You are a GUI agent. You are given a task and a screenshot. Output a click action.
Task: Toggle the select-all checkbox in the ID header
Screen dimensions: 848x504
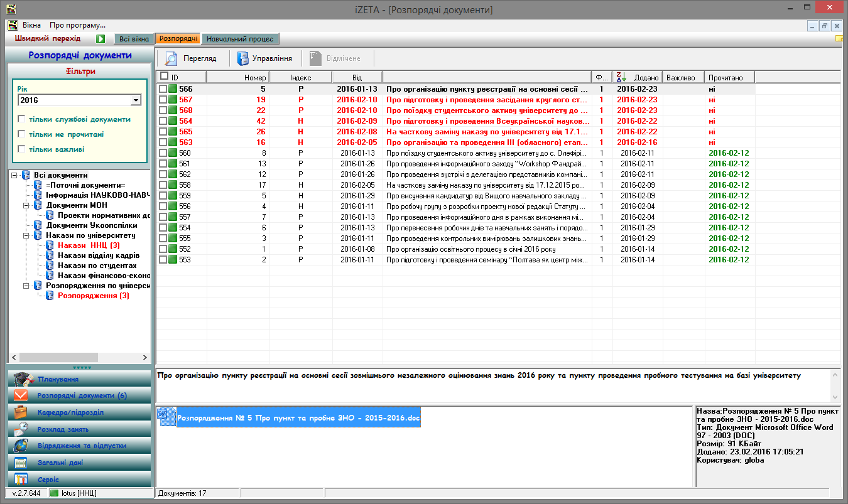click(x=165, y=76)
